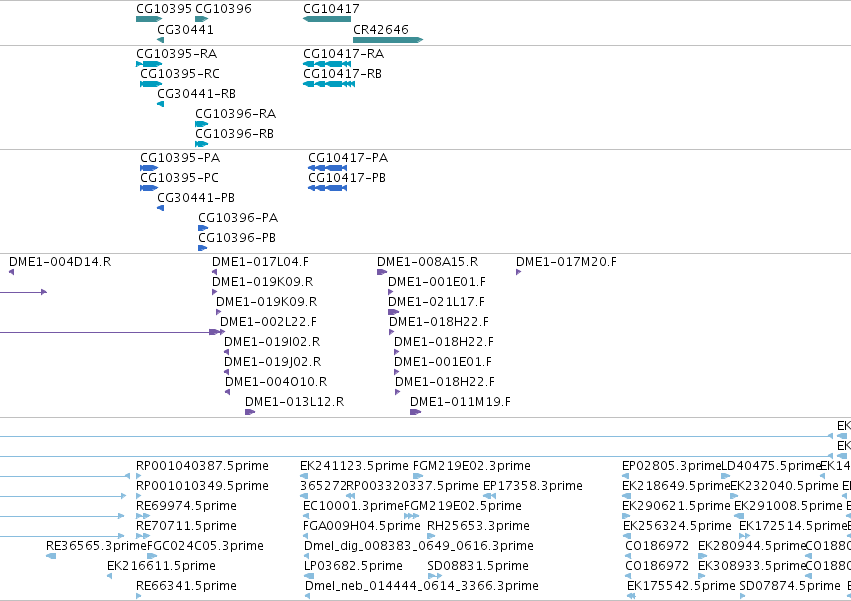Select protein label CG10395-PA

tap(180, 158)
